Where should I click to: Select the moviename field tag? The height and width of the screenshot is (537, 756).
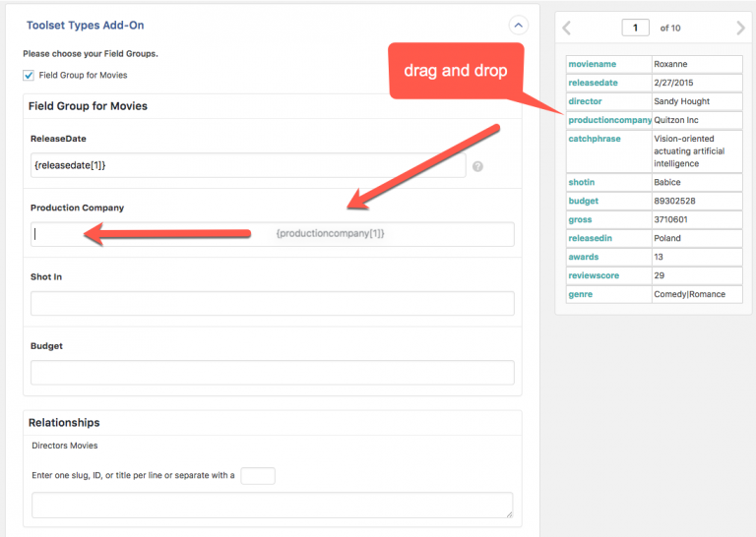[x=592, y=64]
